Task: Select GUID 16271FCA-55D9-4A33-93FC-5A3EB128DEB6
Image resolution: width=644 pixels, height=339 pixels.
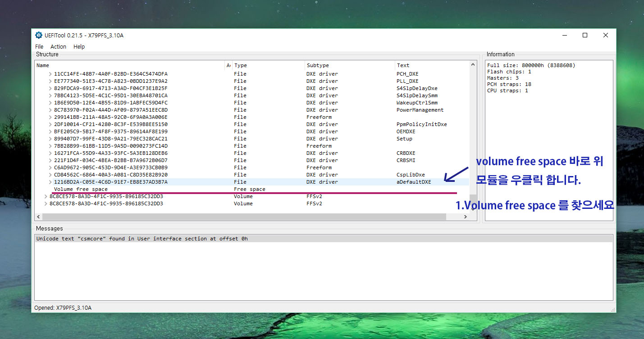Action: coord(111,153)
